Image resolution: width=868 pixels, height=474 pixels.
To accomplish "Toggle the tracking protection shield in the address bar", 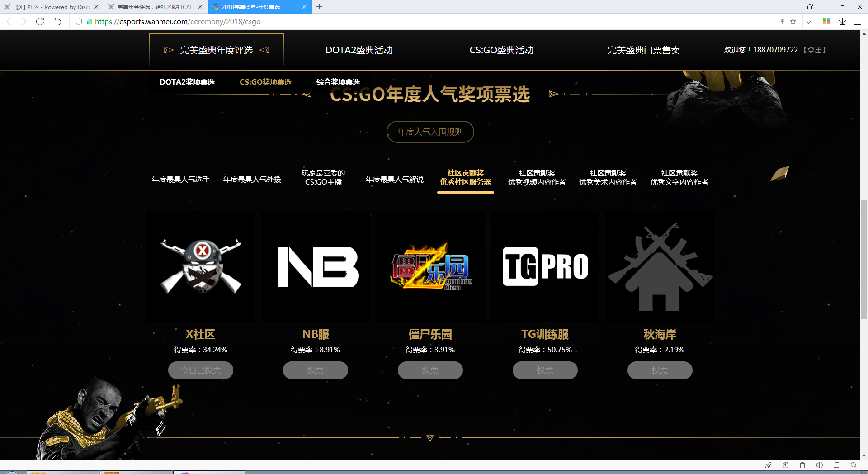I will 79,21.
